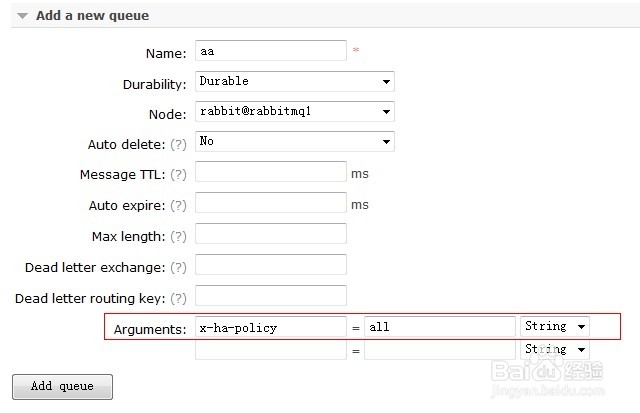Open the Auto delete dropdown

[294, 142]
